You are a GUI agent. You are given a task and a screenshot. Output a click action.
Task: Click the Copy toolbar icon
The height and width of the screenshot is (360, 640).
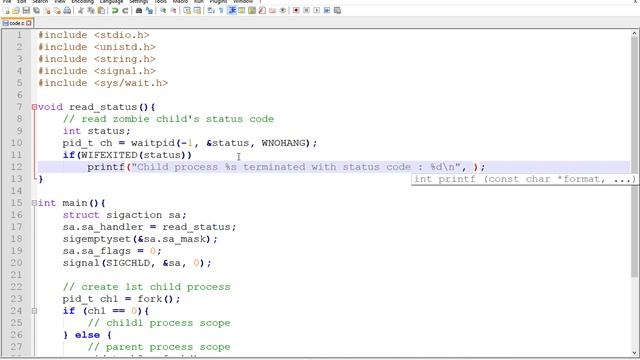91,10
